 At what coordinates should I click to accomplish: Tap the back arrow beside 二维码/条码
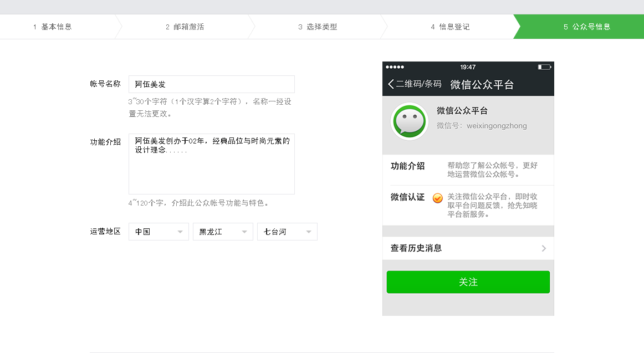pos(391,84)
